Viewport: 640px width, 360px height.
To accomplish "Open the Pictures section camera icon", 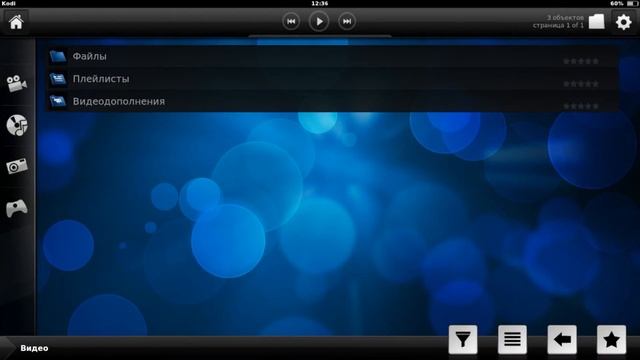I will coord(17,167).
